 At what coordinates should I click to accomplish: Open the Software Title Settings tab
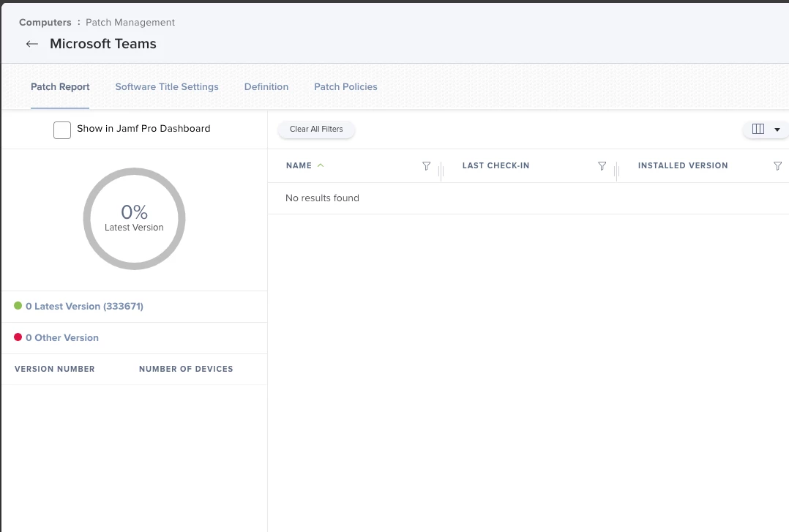coord(167,86)
